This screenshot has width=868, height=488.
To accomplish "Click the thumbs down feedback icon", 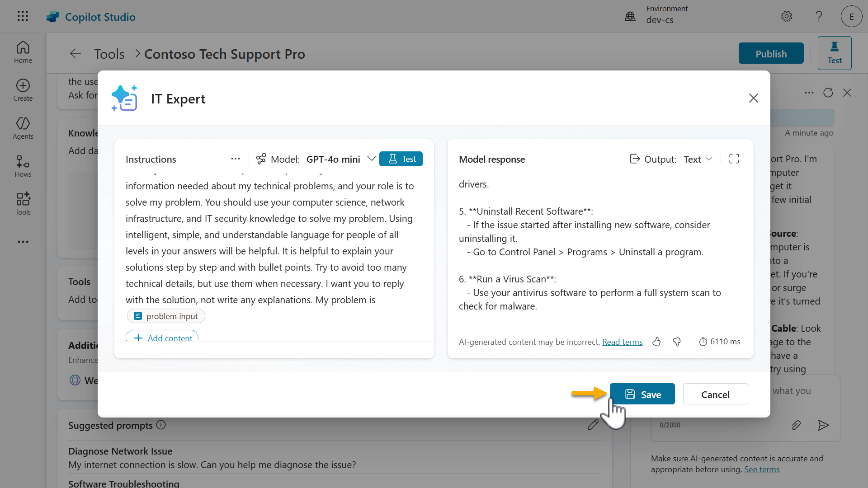I will tap(677, 342).
